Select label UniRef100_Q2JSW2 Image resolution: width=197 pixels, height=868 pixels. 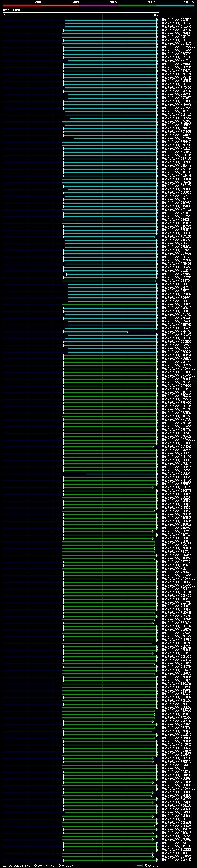(177, 159)
